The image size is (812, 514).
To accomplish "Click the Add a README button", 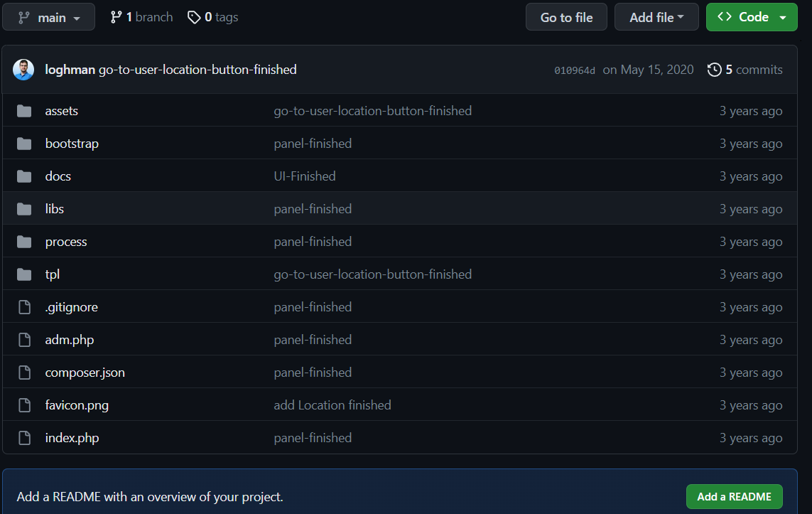I will (x=734, y=496).
